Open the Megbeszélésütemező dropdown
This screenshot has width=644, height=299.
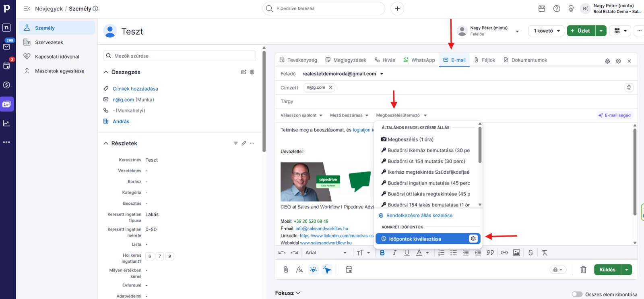click(x=401, y=115)
